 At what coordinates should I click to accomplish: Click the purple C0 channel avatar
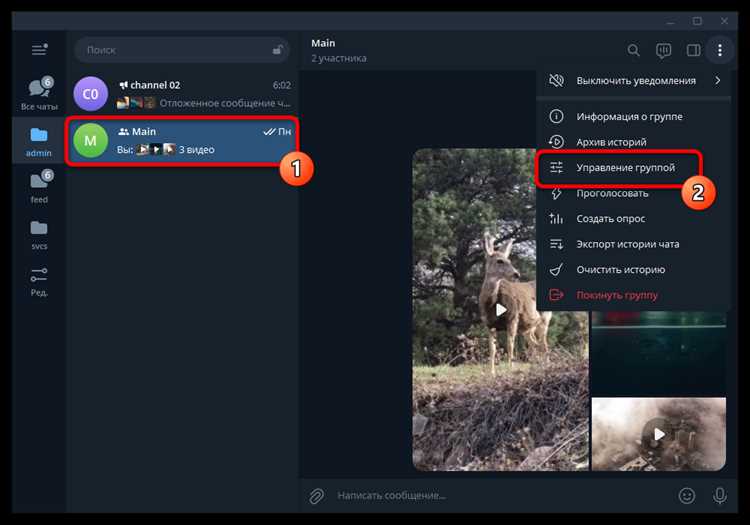[90, 94]
